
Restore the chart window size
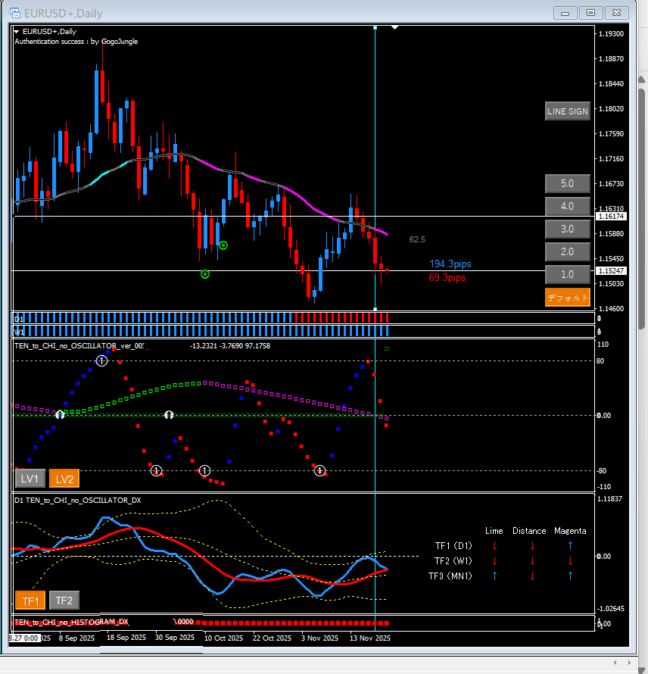(x=591, y=12)
